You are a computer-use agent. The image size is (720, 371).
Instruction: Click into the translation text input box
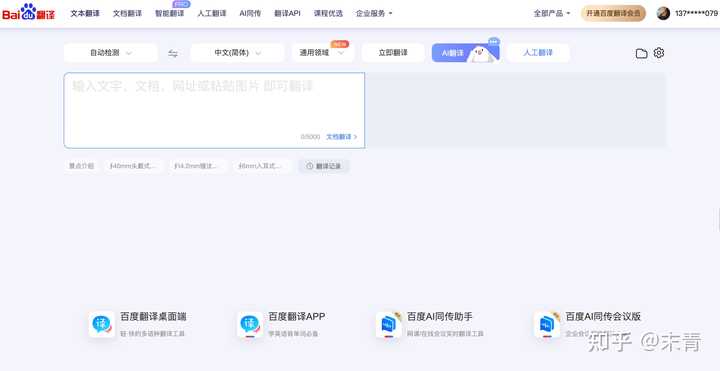click(214, 110)
